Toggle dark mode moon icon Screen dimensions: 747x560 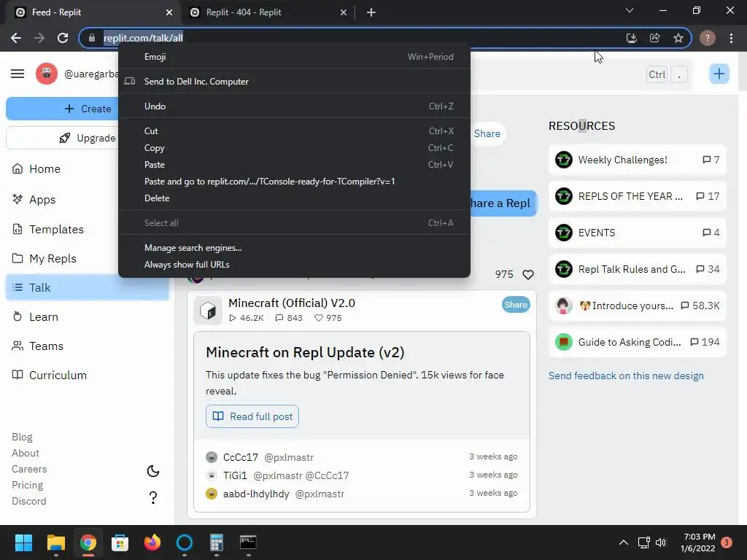click(153, 471)
